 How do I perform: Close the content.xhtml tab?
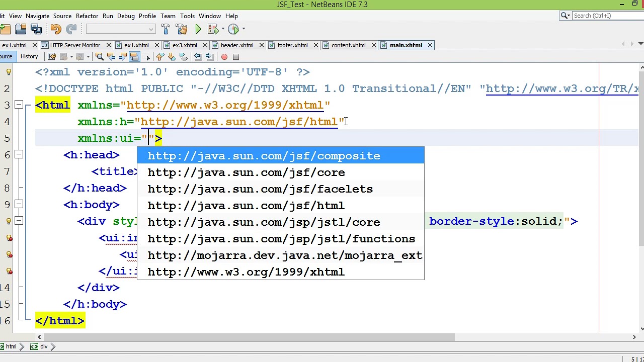pyautogui.click(x=374, y=45)
